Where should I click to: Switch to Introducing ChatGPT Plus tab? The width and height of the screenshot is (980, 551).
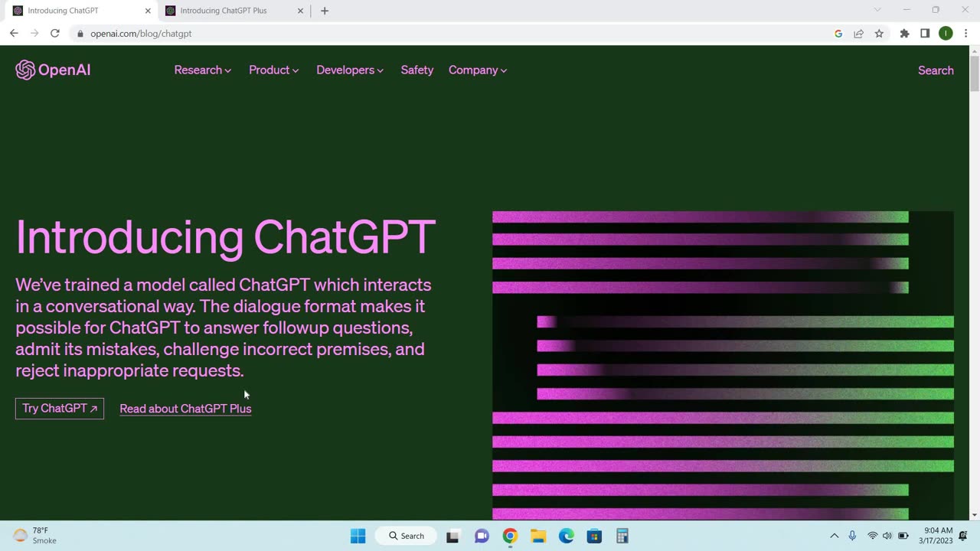(234, 11)
